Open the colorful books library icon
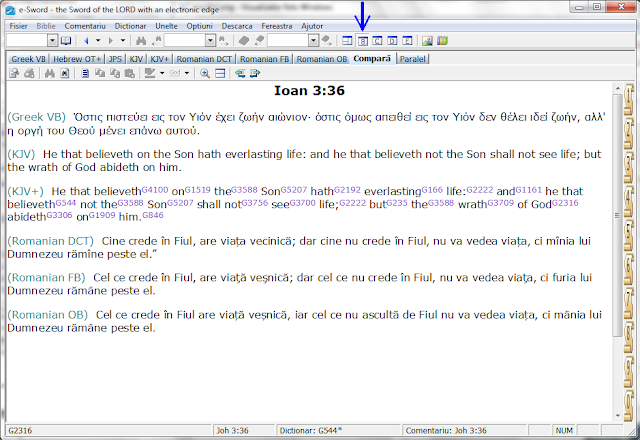 pos(442,40)
